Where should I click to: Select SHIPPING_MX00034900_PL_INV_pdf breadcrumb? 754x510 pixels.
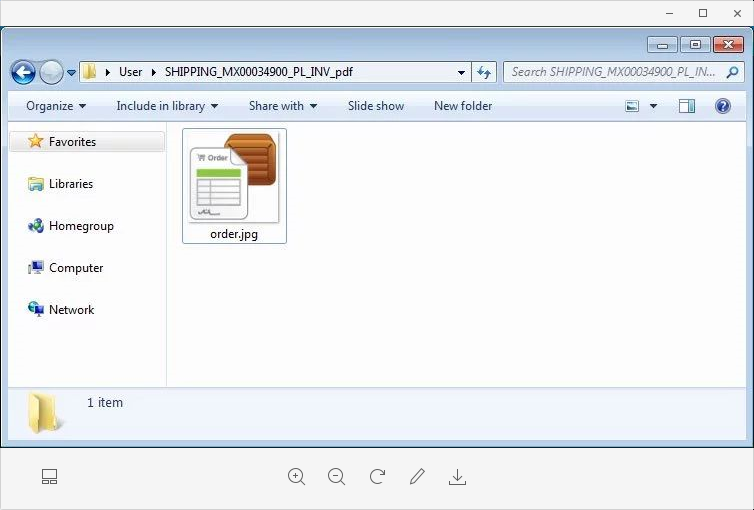(259, 72)
